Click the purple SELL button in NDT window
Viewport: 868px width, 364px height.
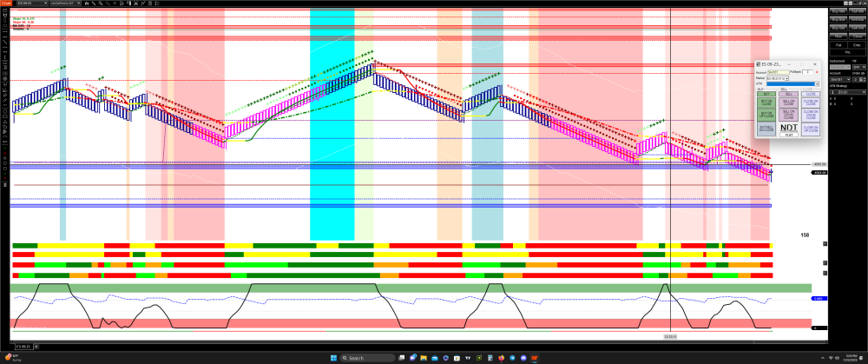tap(788, 94)
